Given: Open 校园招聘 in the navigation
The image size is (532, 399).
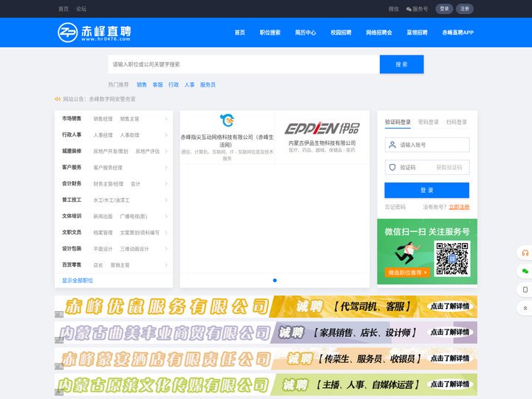Looking at the screenshot, I should tap(341, 33).
